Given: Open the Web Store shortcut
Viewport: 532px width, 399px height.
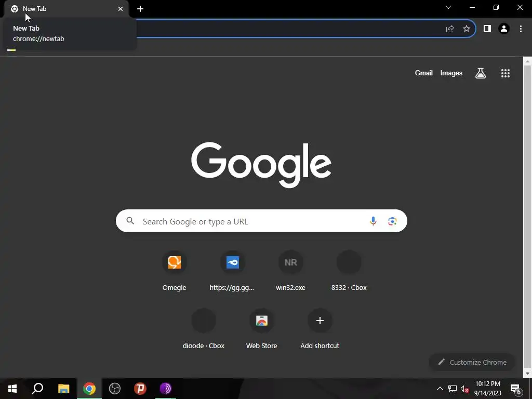Looking at the screenshot, I should (262, 329).
